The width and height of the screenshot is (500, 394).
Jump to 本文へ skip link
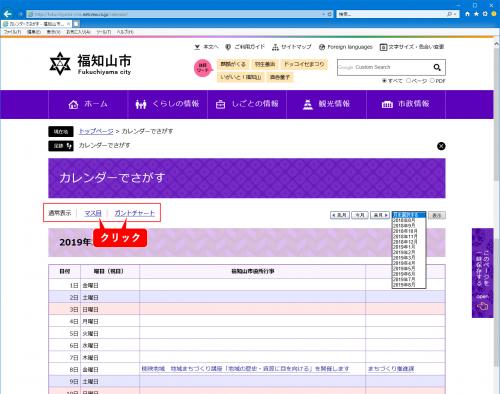[206, 47]
